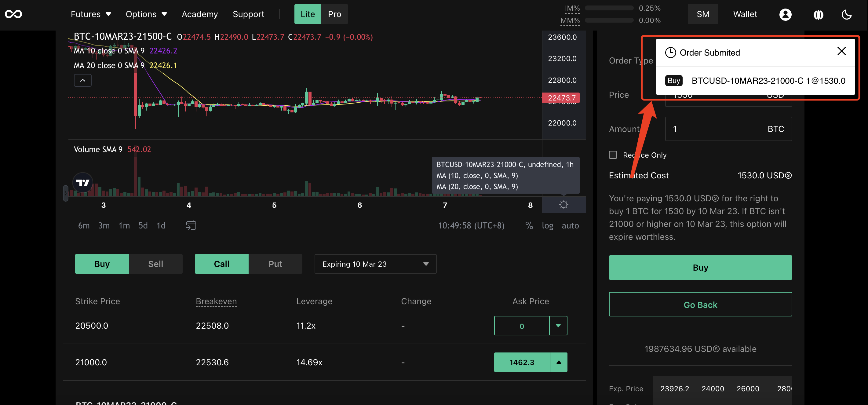Click the Strike Price column header
The height and width of the screenshot is (405, 868).
pyautogui.click(x=97, y=301)
